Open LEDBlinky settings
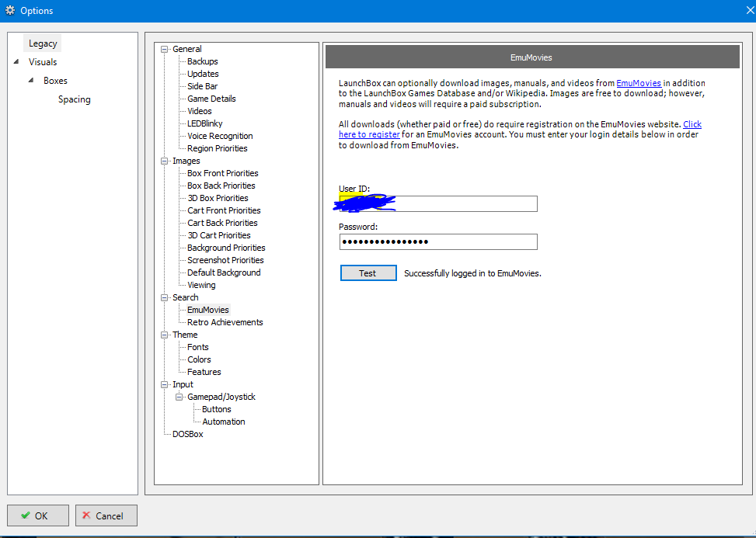756x538 pixels. (205, 123)
